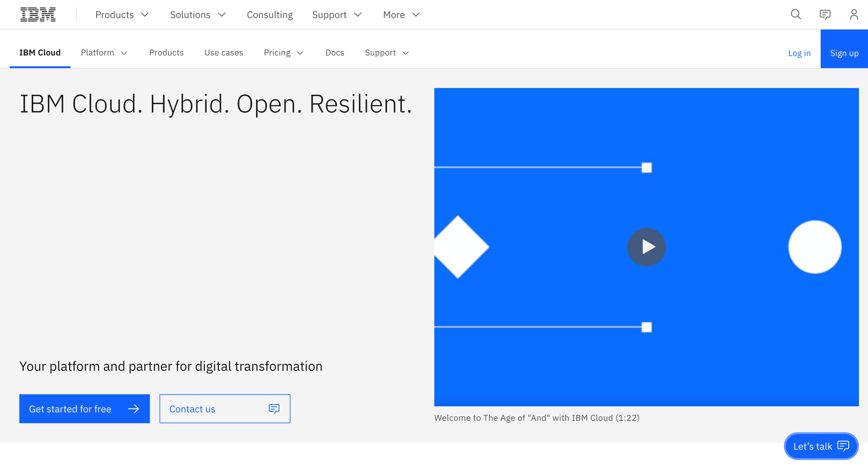
Task: Click Get started for free
Action: pos(84,409)
